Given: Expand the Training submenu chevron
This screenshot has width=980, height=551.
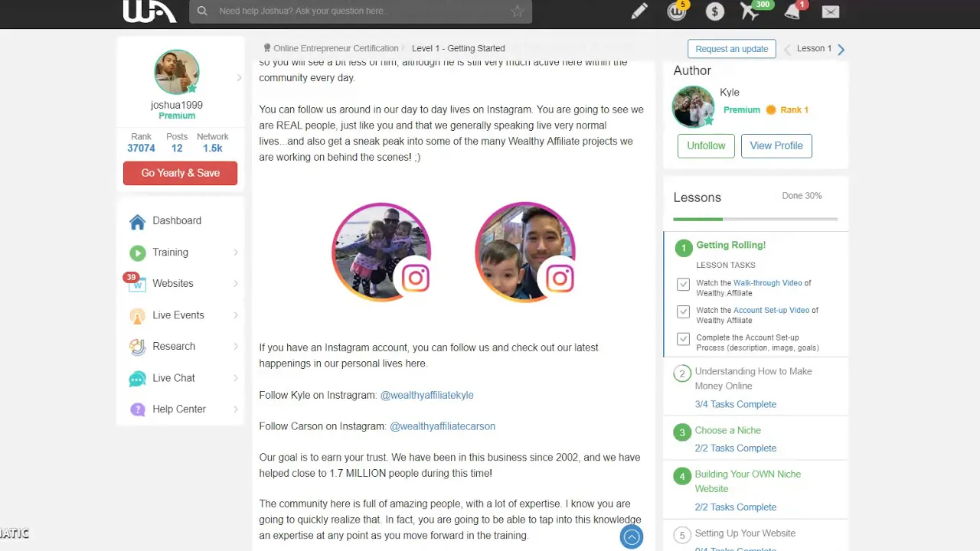Looking at the screenshot, I should click(x=235, y=253).
